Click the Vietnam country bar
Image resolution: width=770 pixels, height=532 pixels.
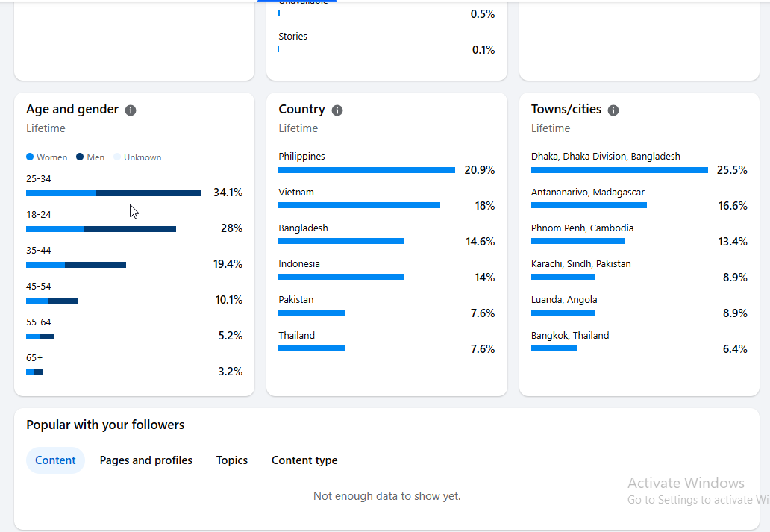tap(359, 205)
